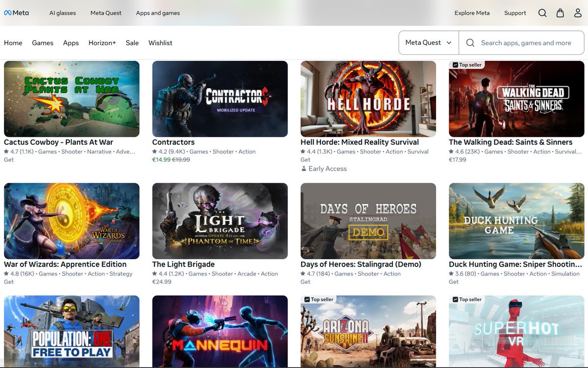Screen dimensions: 588x368
Task: Open The Light Brigade title link
Action: pos(184,264)
